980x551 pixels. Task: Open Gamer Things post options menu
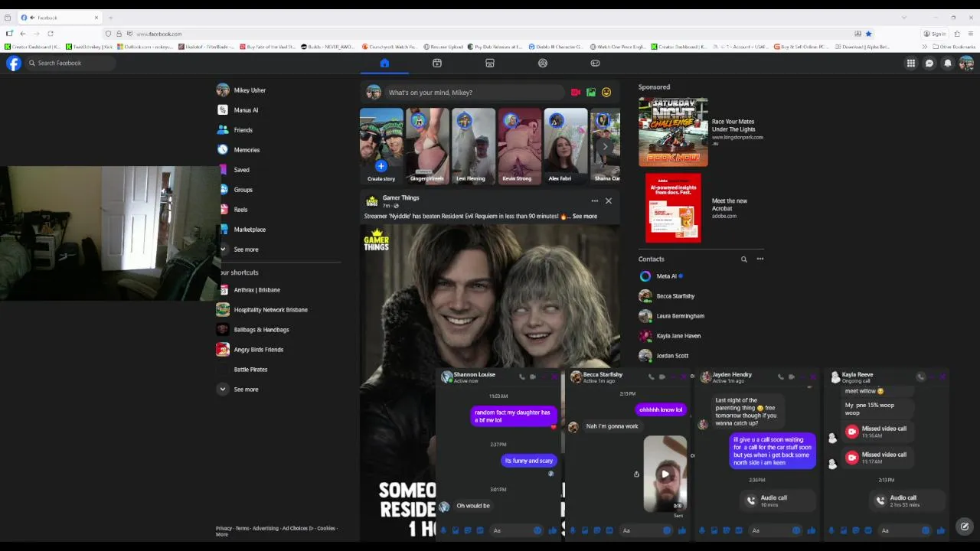[594, 201]
